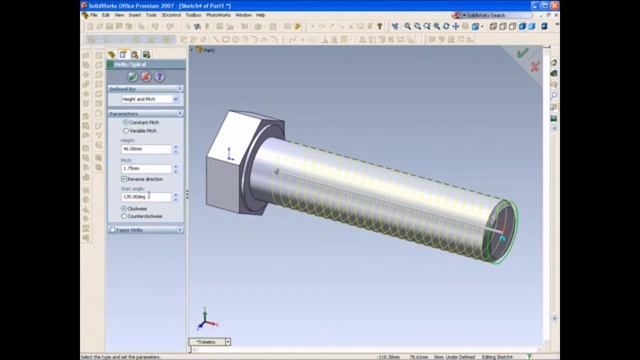Image resolution: width=640 pixels, height=360 pixels.
Task: Click Zoom to Fit magnifier icon
Action: [x=407, y=27]
